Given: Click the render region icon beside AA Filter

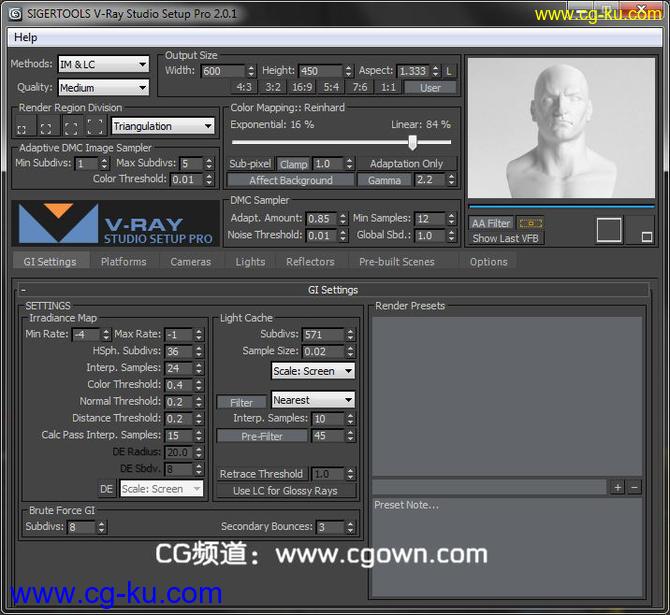Looking at the screenshot, I should (530, 223).
